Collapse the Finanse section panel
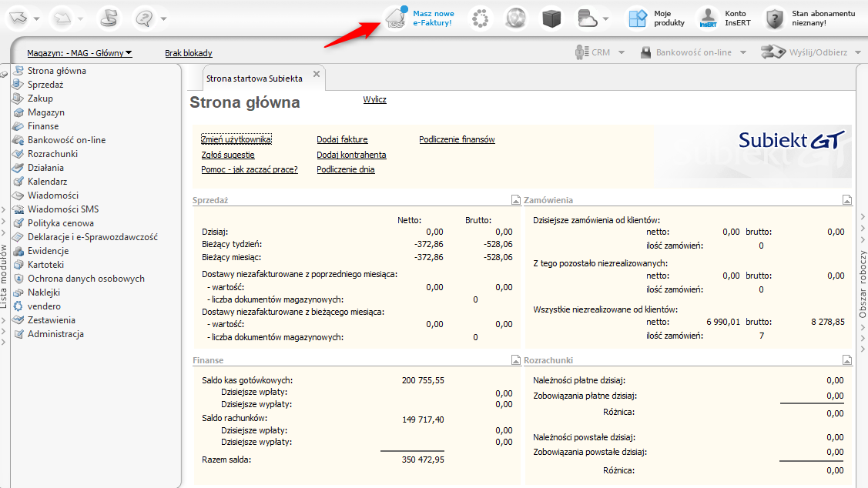Screen dimensions: 868x488 tap(516, 360)
